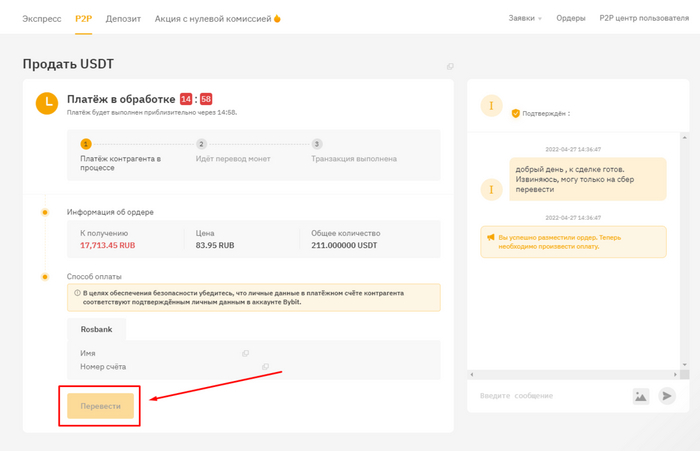Click the avatar next to chat message
Image resolution: width=700 pixels, height=451 pixels.
(490, 188)
